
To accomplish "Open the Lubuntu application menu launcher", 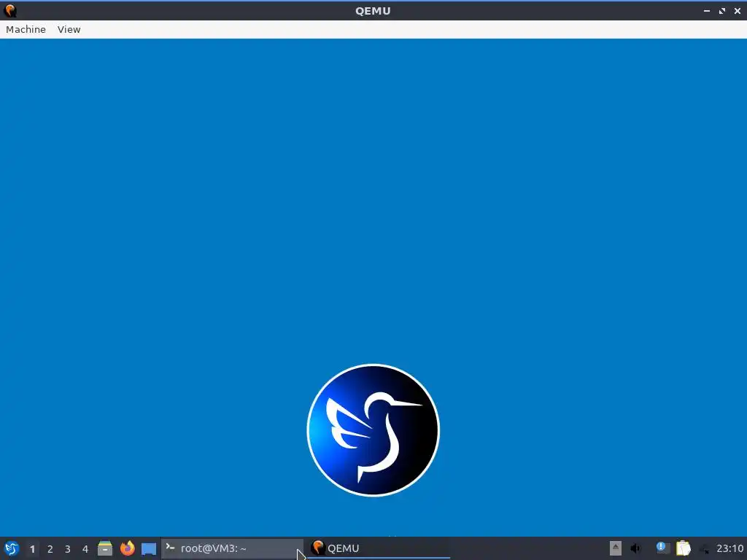I will point(12,548).
